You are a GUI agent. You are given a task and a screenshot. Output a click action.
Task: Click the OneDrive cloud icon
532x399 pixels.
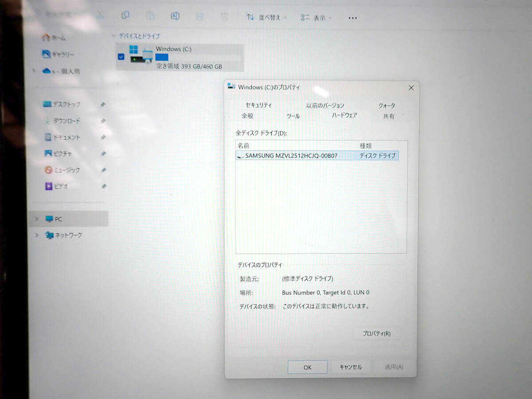click(x=47, y=71)
